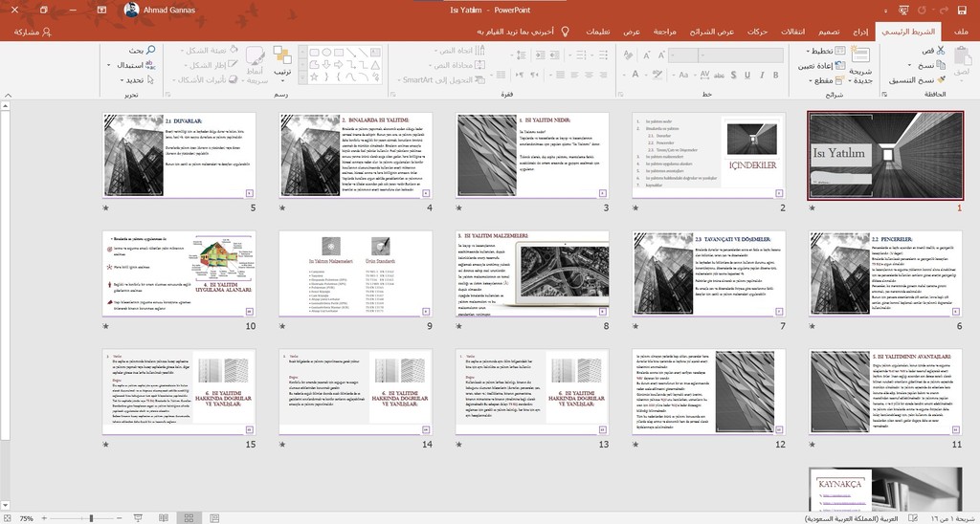980x524 pixels.
Task: Click the Copy (نسخ) icon
Action: [x=941, y=65]
